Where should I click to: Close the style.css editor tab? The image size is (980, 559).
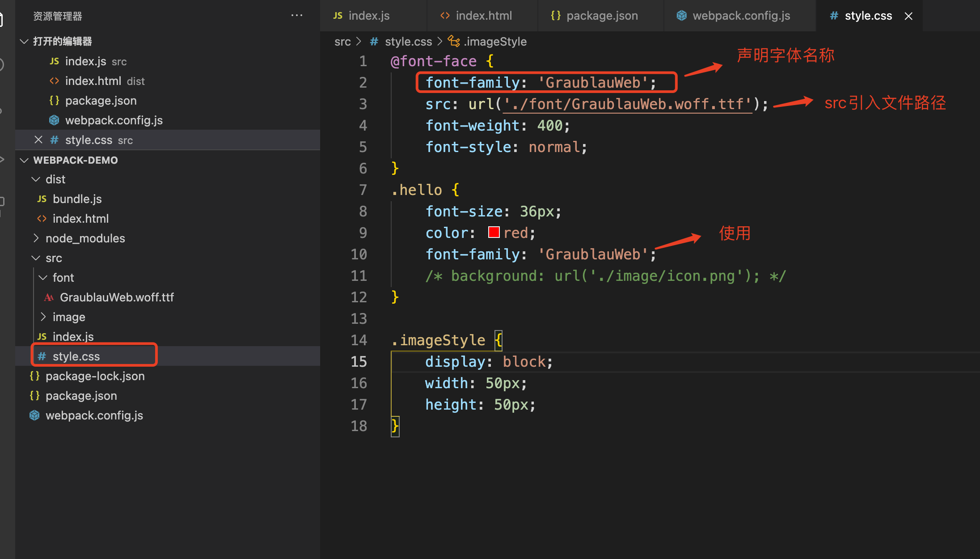point(908,16)
